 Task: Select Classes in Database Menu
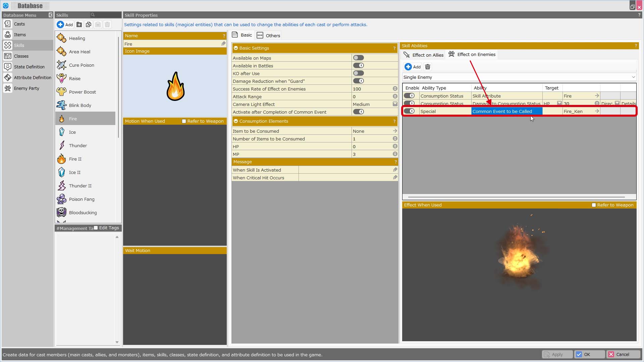(28, 56)
